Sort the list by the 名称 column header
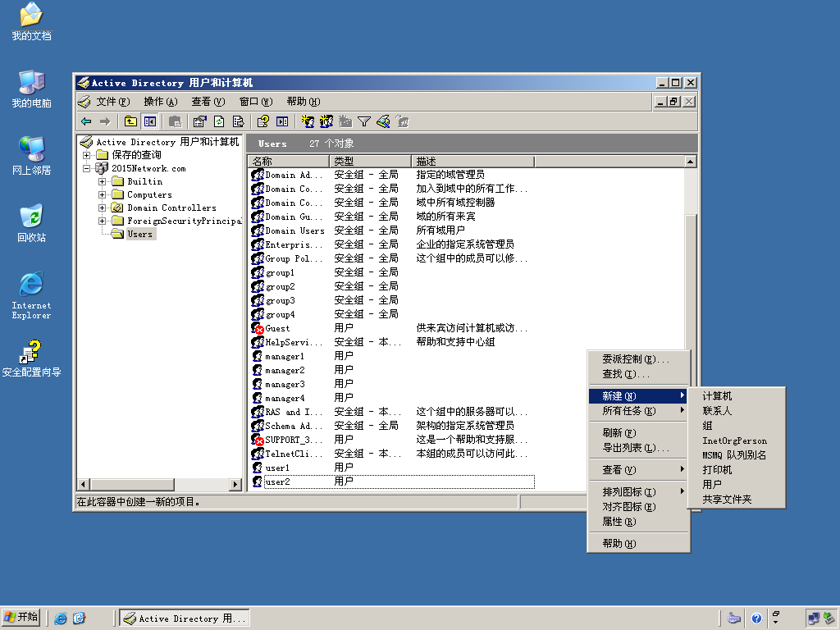 (x=289, y=162)
